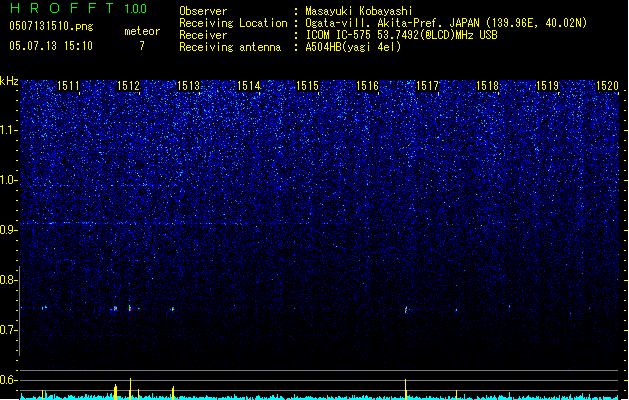Click the 1516 time axis marker
Viewport: 629px width, 400px height.
coord(367,86)
